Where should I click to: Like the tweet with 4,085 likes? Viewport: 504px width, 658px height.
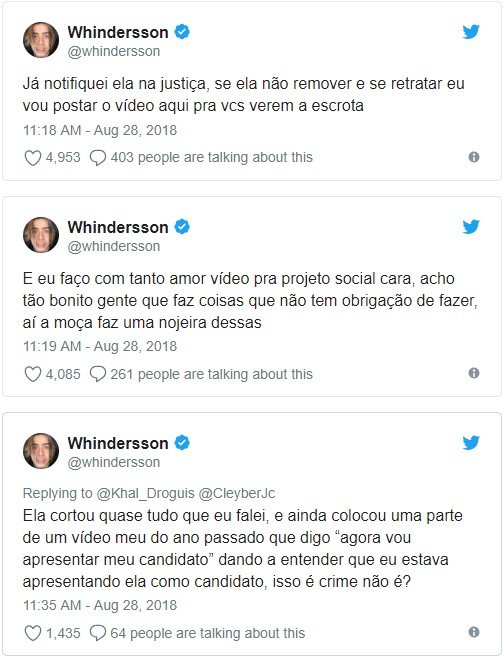pyautogui.click(x=33, y=374)
